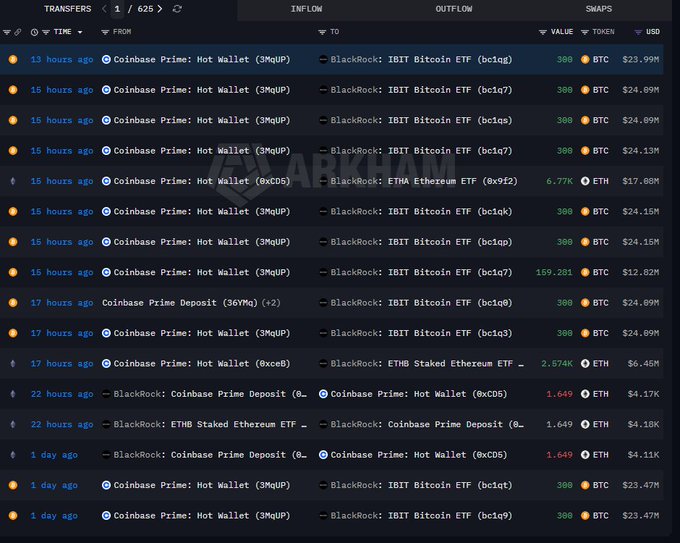Image resolution: width=680 pixels, height=543 pixels.
Task: Edit the current page number field
Action: pyautogui.click(x=117, y=9)
